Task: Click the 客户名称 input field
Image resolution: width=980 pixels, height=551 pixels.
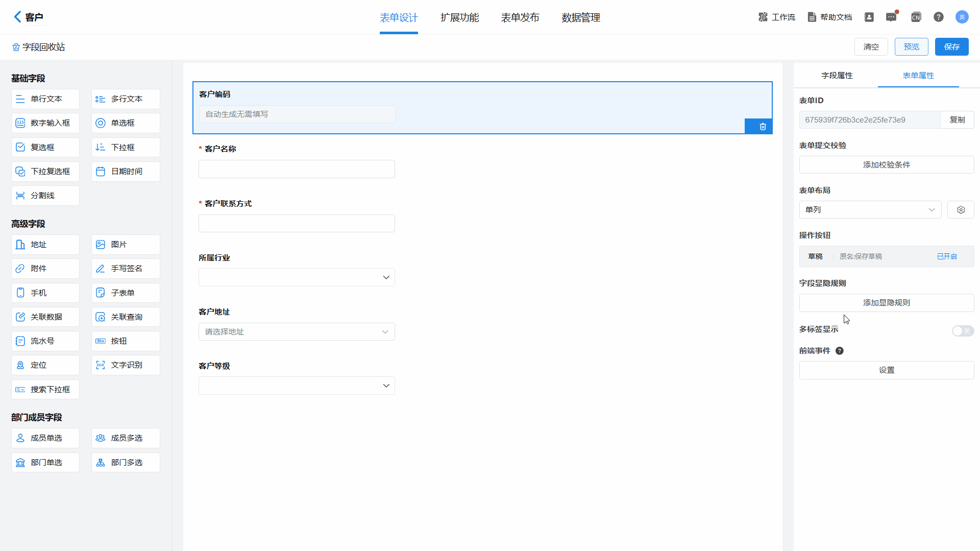Action: pos(297,169)
